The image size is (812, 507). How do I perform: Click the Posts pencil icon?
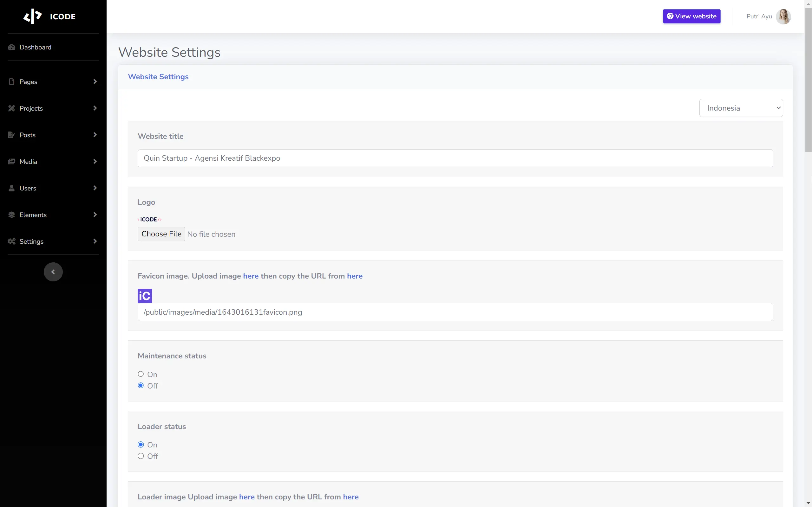click(x=12, y=135)
